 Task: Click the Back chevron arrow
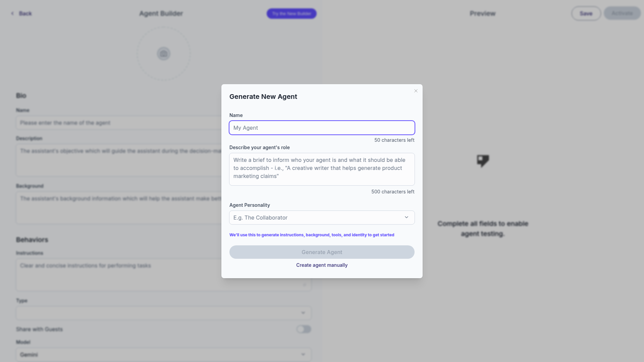[x=12, y=13]
